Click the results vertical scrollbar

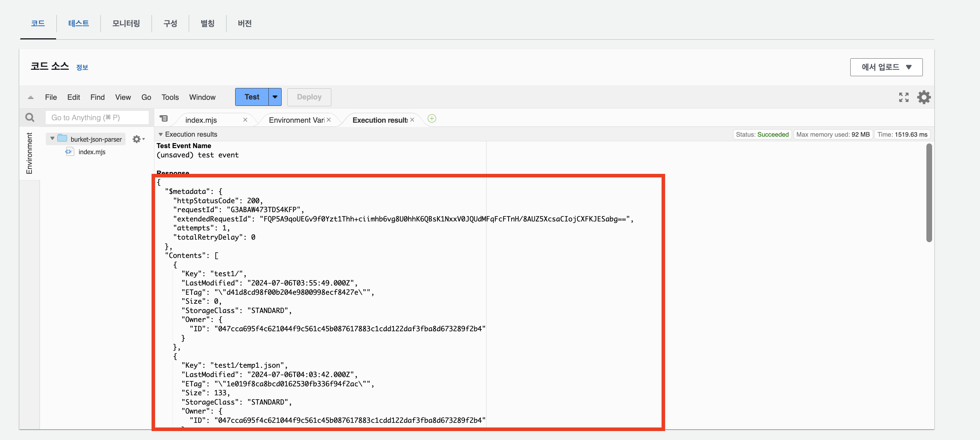click(929, 192)
